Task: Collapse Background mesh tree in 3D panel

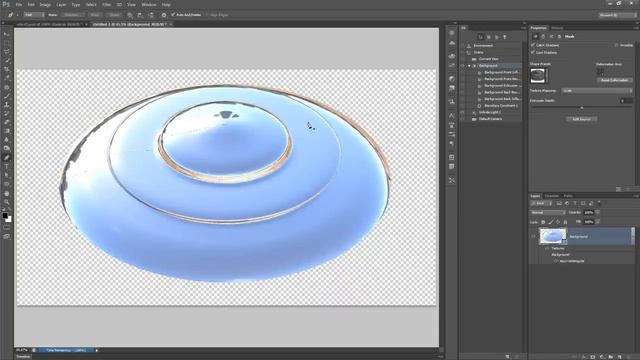Action: click(x=469, y=66)
